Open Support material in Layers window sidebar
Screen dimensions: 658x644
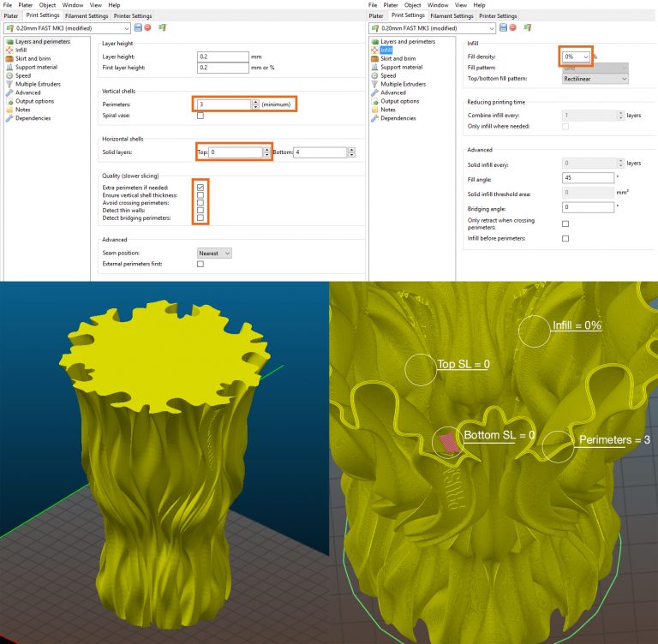coord(36,67)
